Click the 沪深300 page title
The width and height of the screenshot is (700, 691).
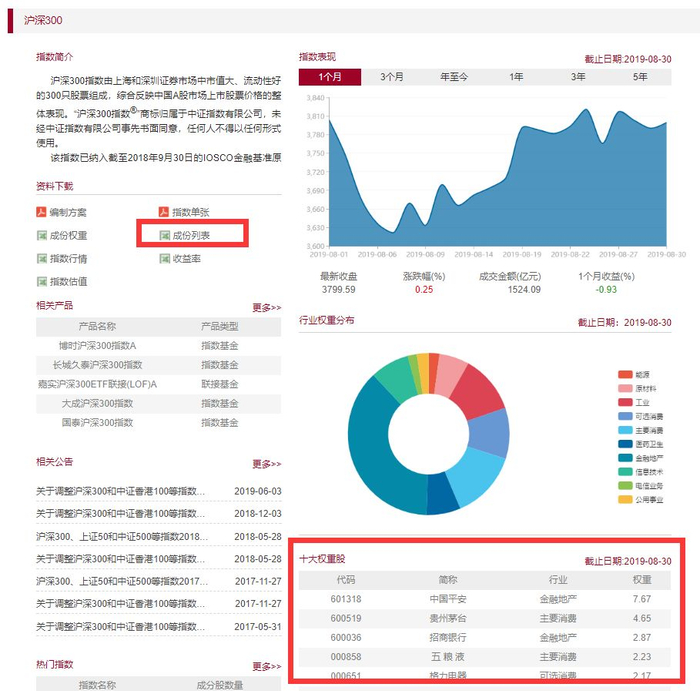(43, 20)
